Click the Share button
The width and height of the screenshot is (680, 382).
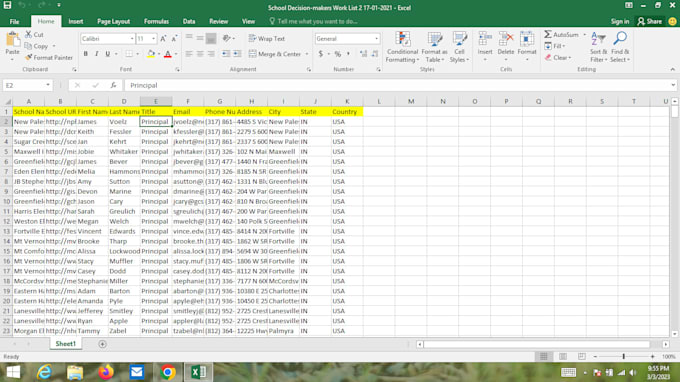pyautogui.click(x=649, y=21)
